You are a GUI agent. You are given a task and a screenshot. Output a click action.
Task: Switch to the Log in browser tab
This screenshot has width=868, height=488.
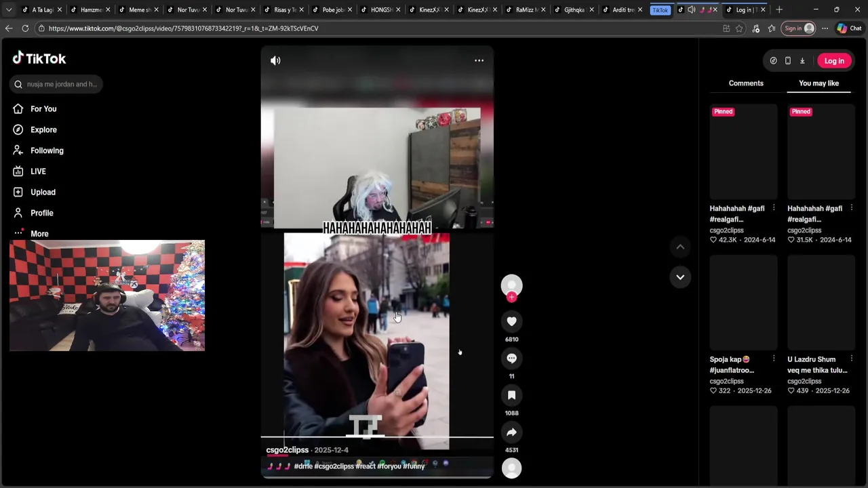click(x=745, y=9)
